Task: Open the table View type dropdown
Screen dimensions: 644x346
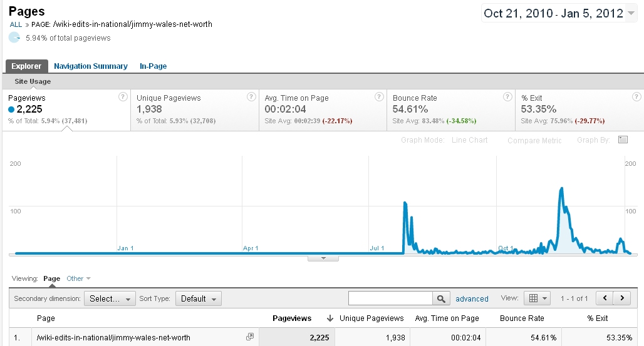Action: (538, 298)
